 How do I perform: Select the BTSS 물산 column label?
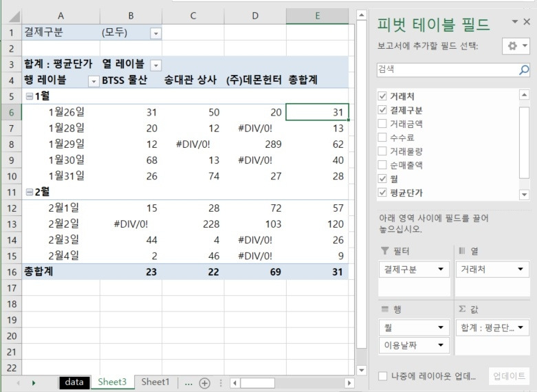pyautogui.click(x=131, y=80)
